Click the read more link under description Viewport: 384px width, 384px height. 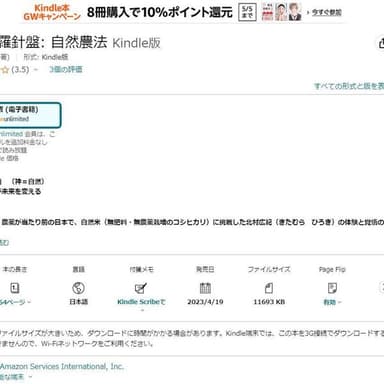pos(4,243)
